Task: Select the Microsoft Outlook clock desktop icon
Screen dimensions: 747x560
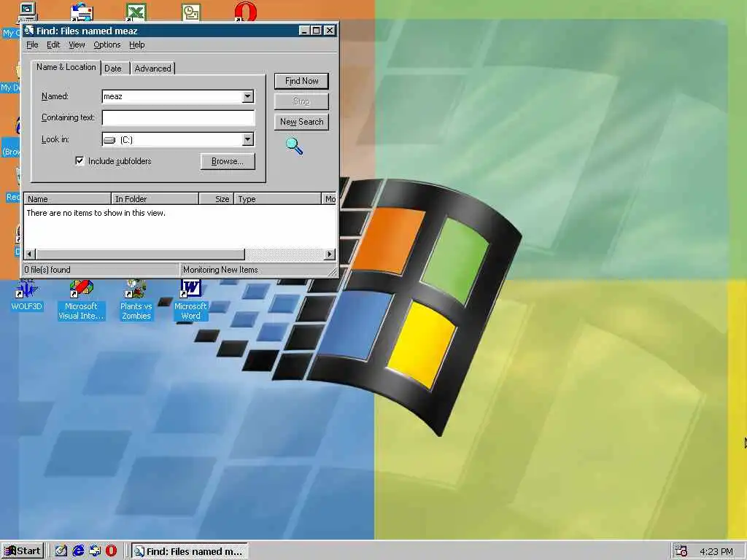Action: pos(191,12)
